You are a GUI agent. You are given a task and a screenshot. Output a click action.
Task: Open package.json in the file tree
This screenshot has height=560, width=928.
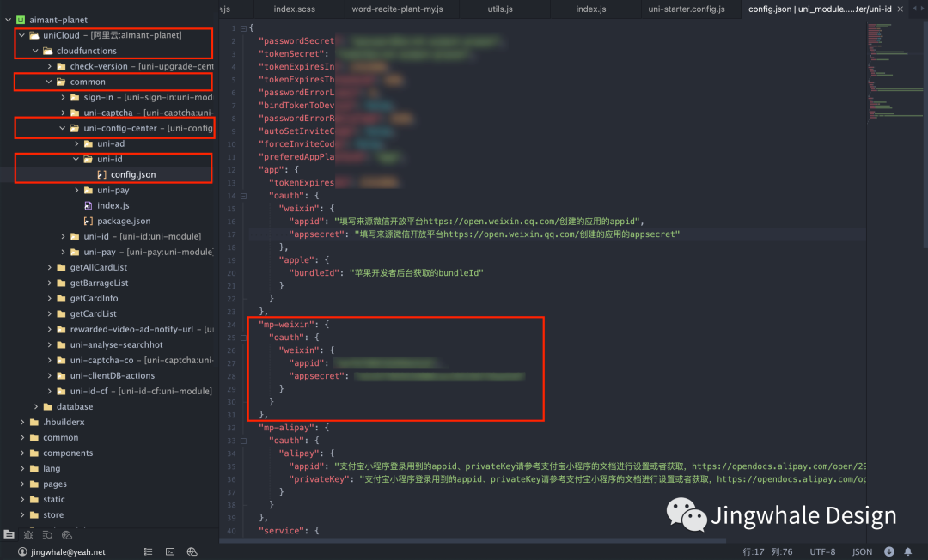(124, 221)
